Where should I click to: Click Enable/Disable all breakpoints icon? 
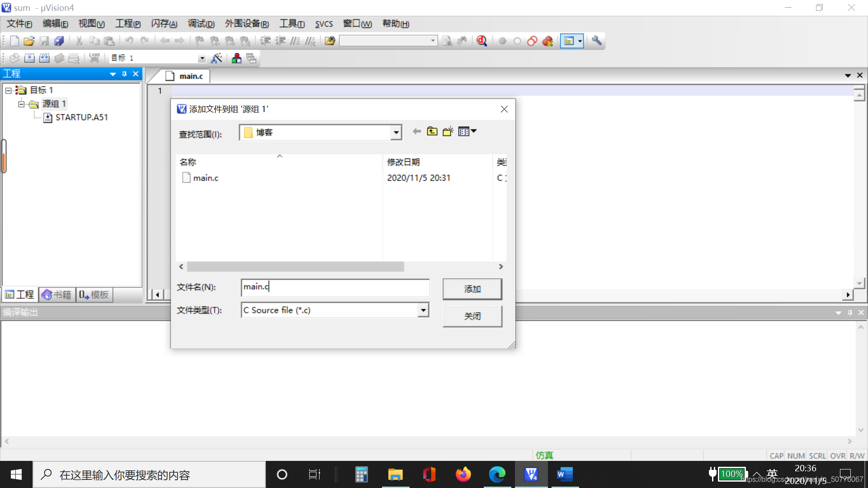(533, 41)
